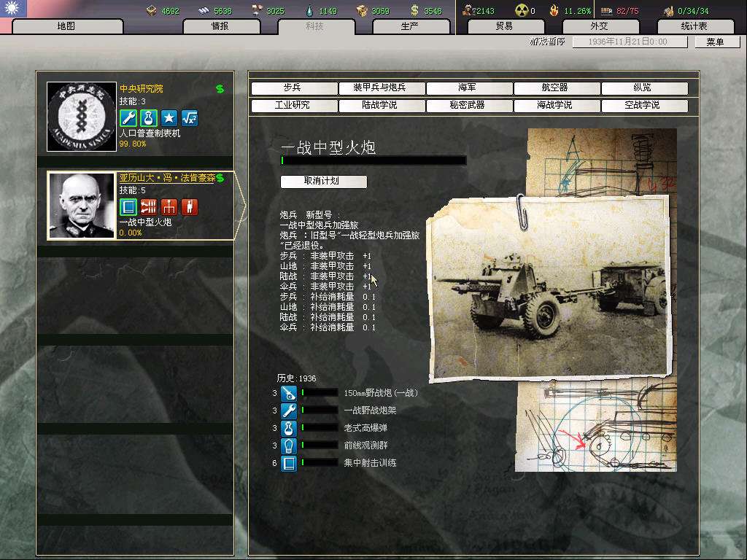Image resolution: width=747 pixels, height=560 pixels.
Task: Click the 菜单 menu button
Action: coord(717,42)
